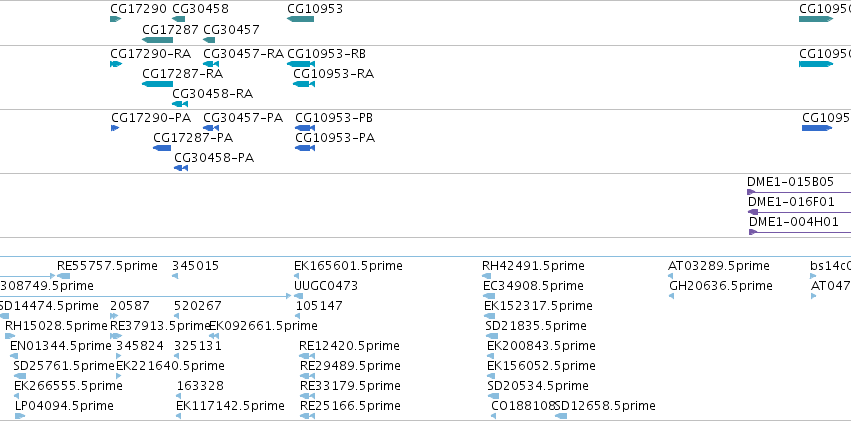Open the DME1-004H01 feature label
This screenshot has width=851, height=421.
pyautogui.click(x=793, y=221)
